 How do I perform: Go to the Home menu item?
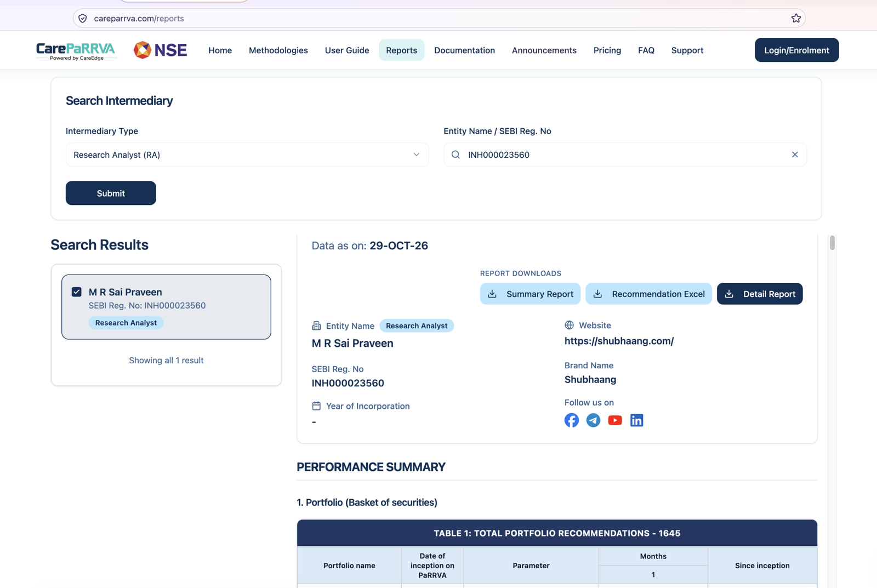[220, 50]
